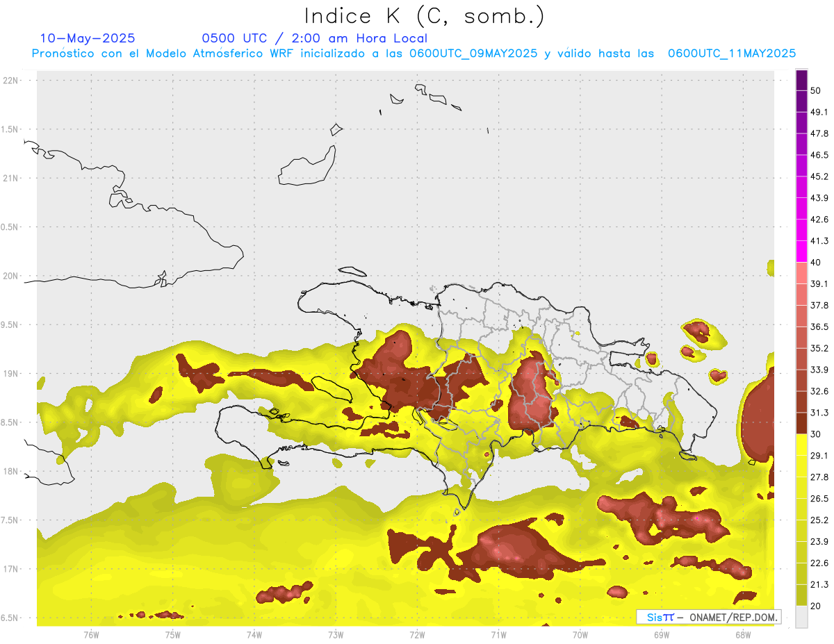The width and height of the screenshot is (834, 644).
Task: Click the '23.9' value on the color scale
Action: coord(819,541)
